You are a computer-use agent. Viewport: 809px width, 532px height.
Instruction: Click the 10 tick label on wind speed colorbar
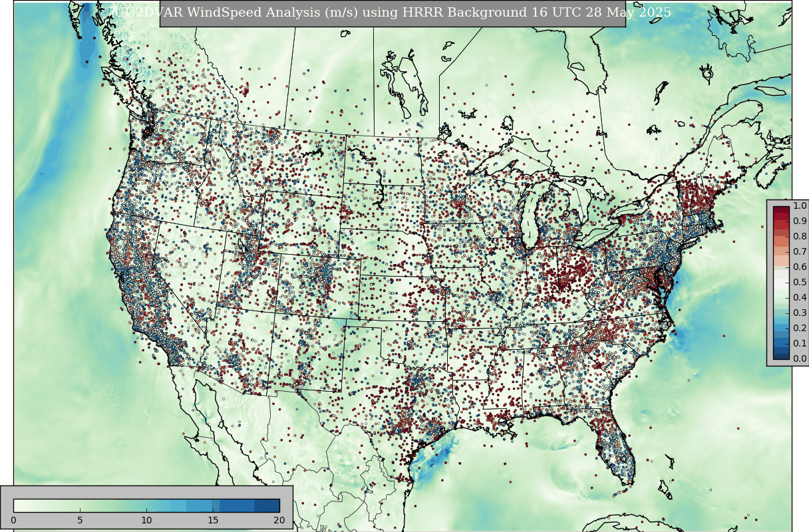pos(146,520)
